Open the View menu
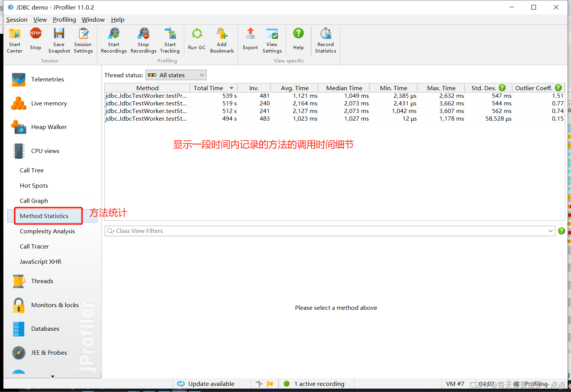 tap(40, 20)
